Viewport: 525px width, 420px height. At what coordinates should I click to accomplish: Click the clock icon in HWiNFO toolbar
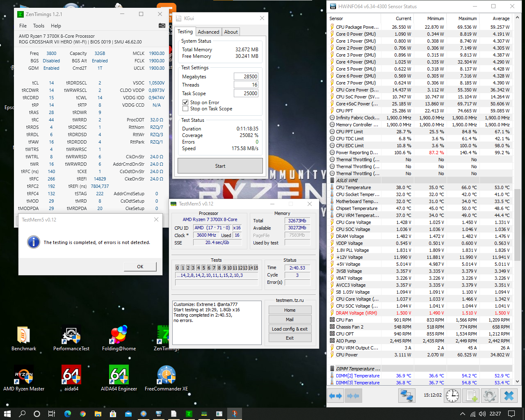coord(452,395)
